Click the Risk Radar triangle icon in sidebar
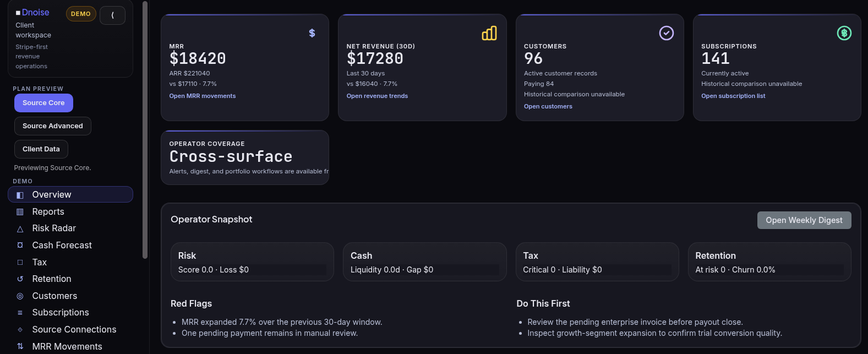The image size is (868, 354). (x=20, y=228)
